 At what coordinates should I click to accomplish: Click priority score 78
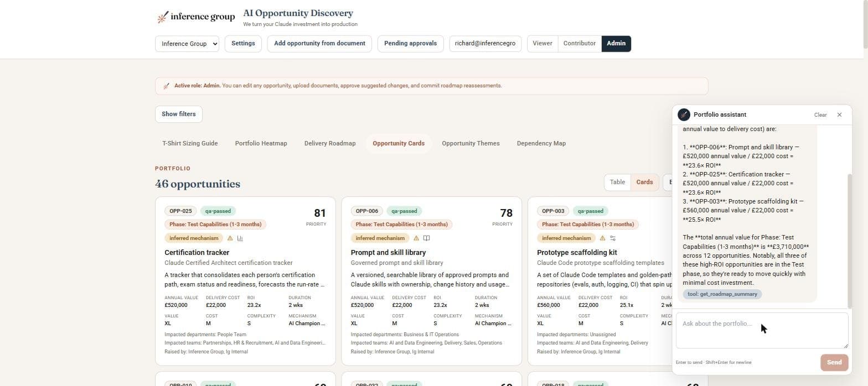coord(506,213)
